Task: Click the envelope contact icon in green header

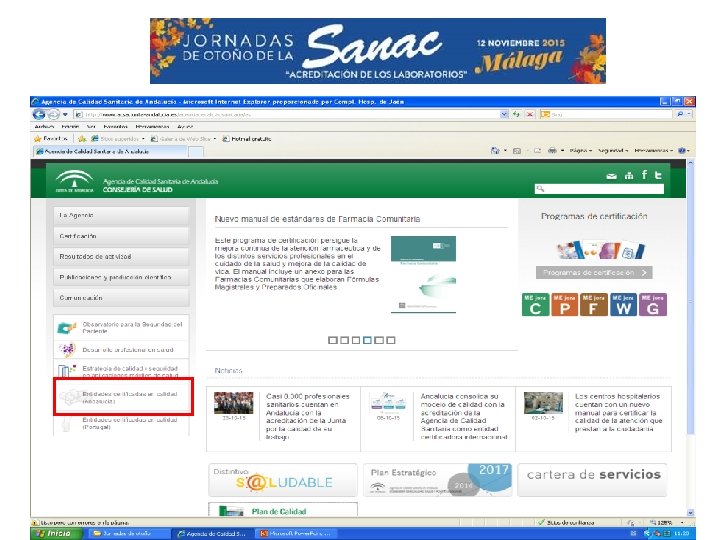Action: (611, 176)
